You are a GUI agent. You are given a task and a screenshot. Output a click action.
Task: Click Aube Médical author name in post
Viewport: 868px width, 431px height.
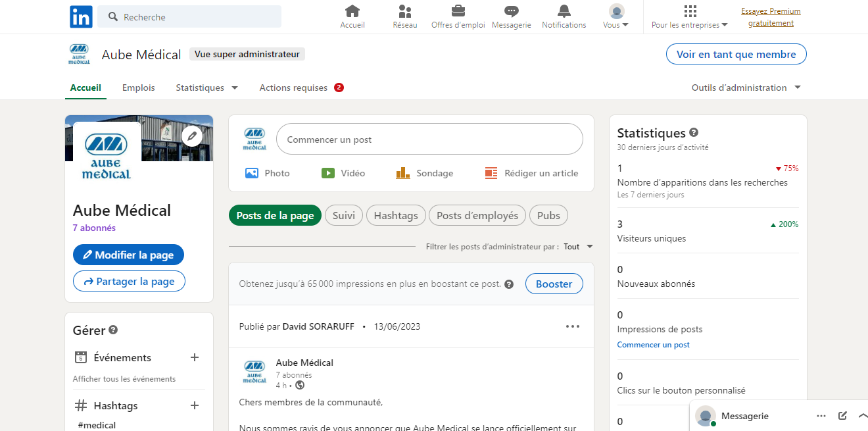[x=304, y=363]
